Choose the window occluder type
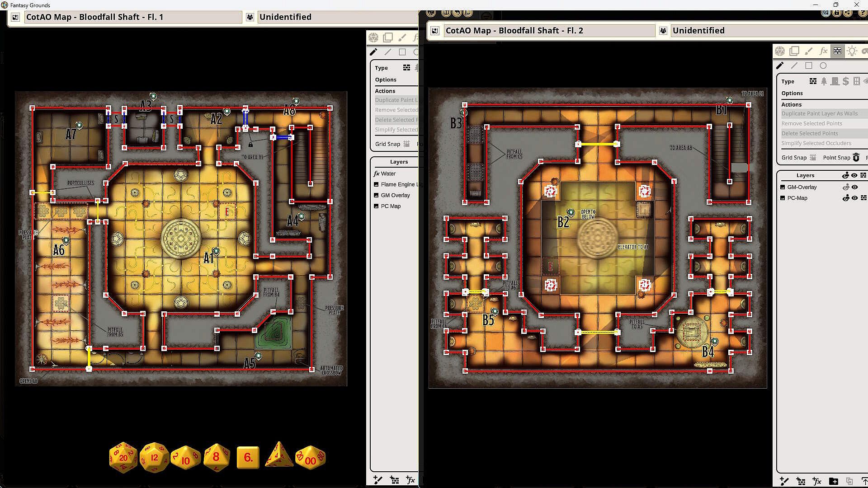The width and height of the screenshot is (868, 488). pos(857,81)
